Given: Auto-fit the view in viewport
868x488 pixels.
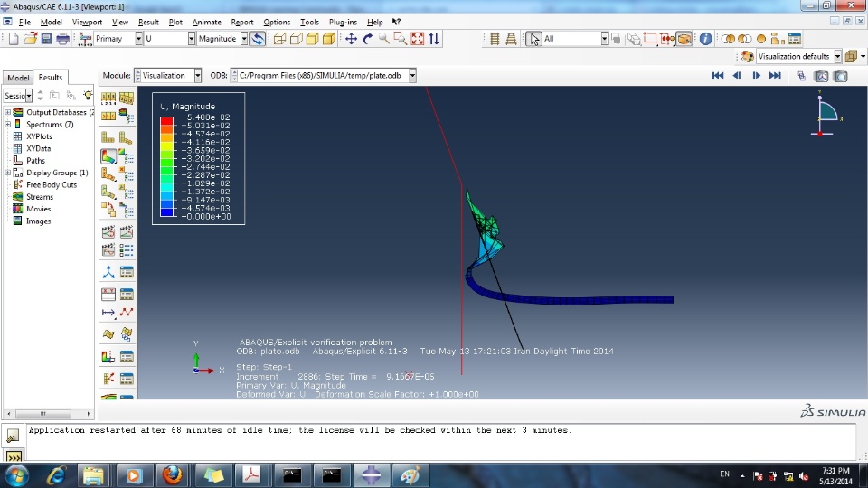Looking at the screenshot, I should (418, 39).
